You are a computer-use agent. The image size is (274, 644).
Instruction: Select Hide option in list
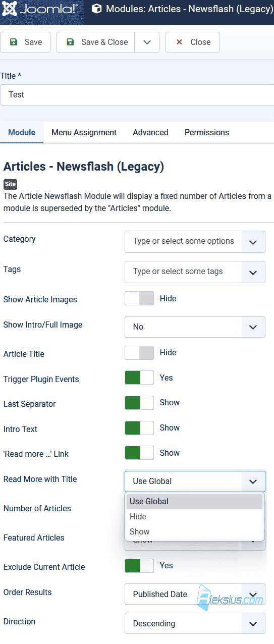point(194,516)
